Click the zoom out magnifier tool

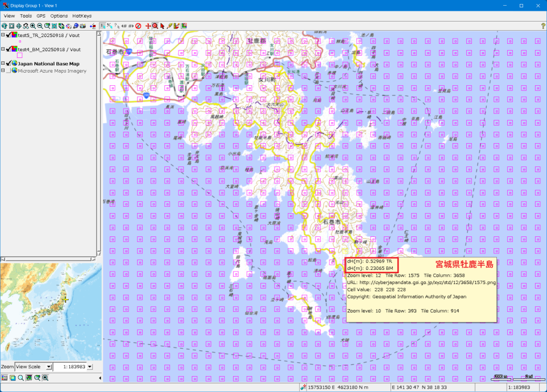(x=40, y=26)
